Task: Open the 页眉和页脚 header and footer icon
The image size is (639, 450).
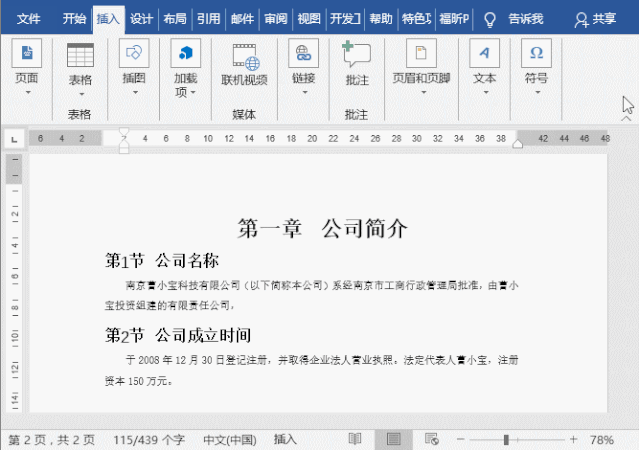Action: tap(421, 53)
